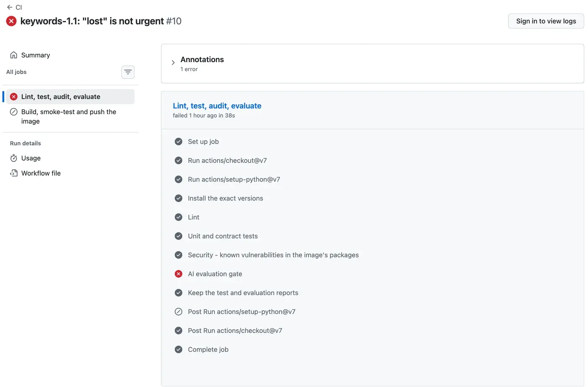
Task: Click success icon for Post Run checkout
Action: 178,331
